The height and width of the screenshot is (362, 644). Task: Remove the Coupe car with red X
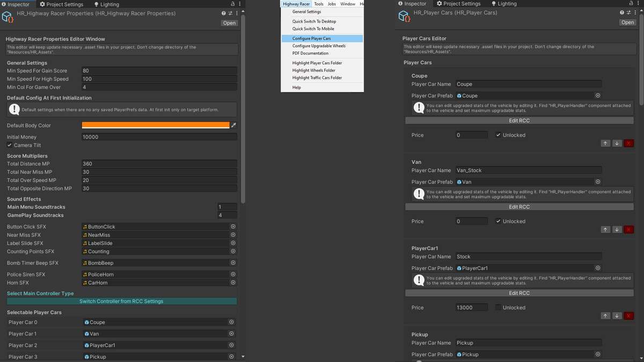629,143
